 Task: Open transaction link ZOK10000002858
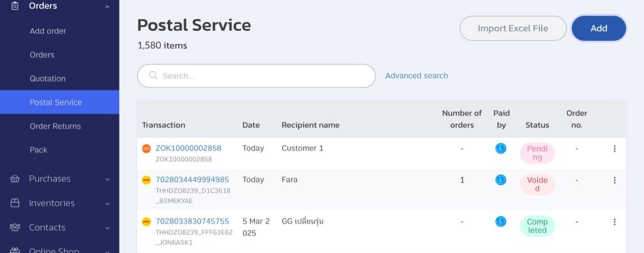click(x=188, y=148)
